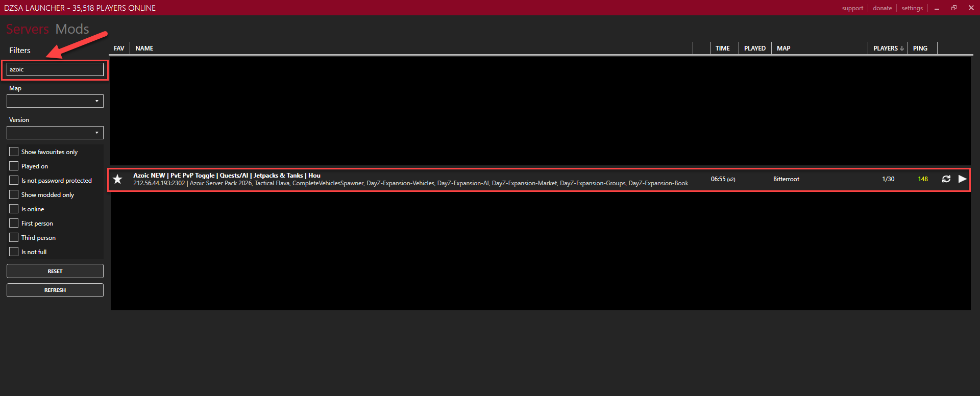This screenshot has width=980, height=396.
Task: Click the server address 212.56.44.193:2302 line
Action: coord(410,183)
